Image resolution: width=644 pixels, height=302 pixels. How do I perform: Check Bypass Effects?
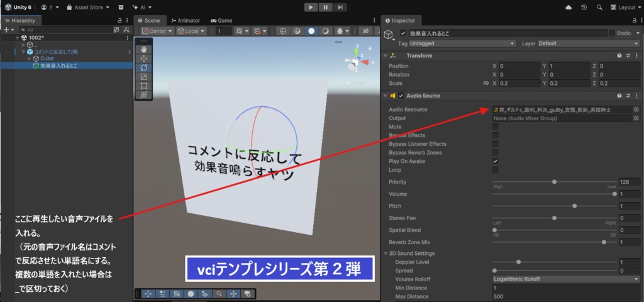(x=496, y=136)
